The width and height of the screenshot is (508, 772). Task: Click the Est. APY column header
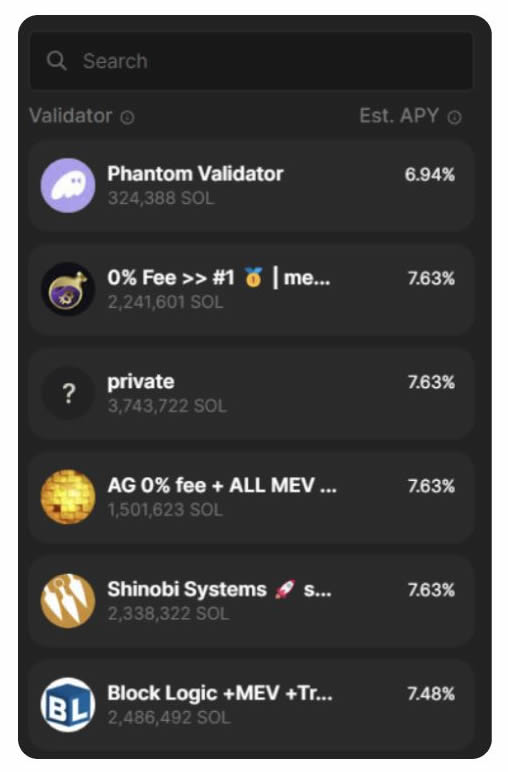click(x=399, y=116)
